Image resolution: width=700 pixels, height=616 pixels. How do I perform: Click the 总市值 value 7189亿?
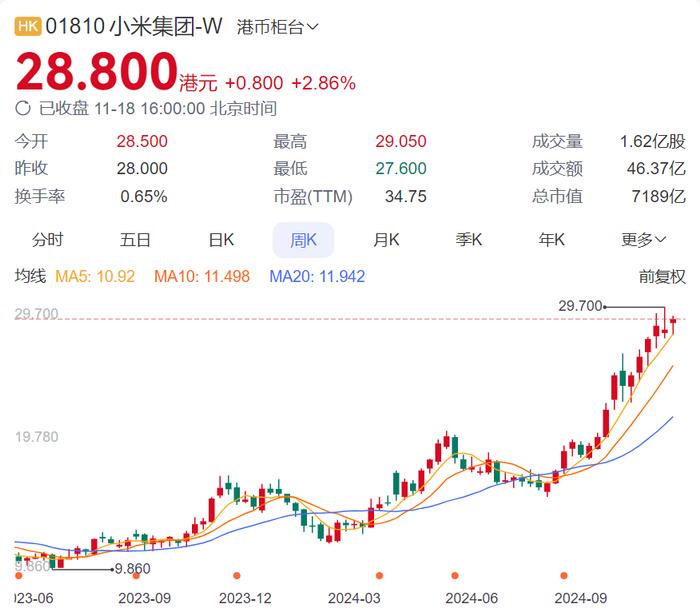[x=658, y=196]
